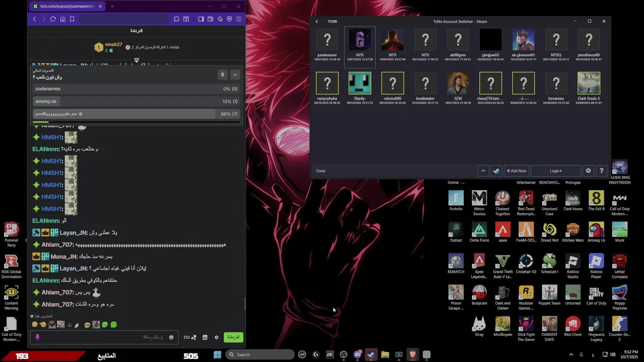The image size is (644, 362).
Task: Click the browser back arrow
Action: pos(34,19)
